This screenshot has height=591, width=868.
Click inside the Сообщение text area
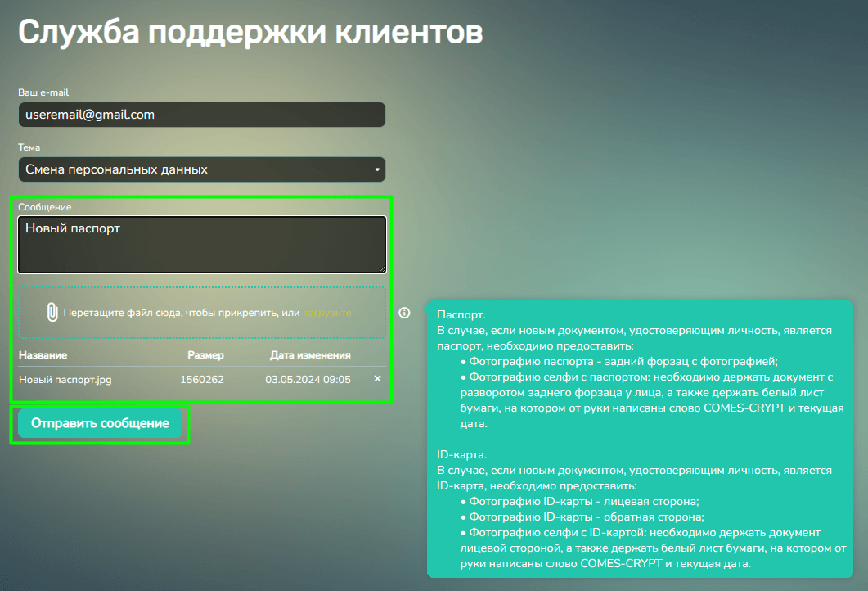(x=201, y=244)
